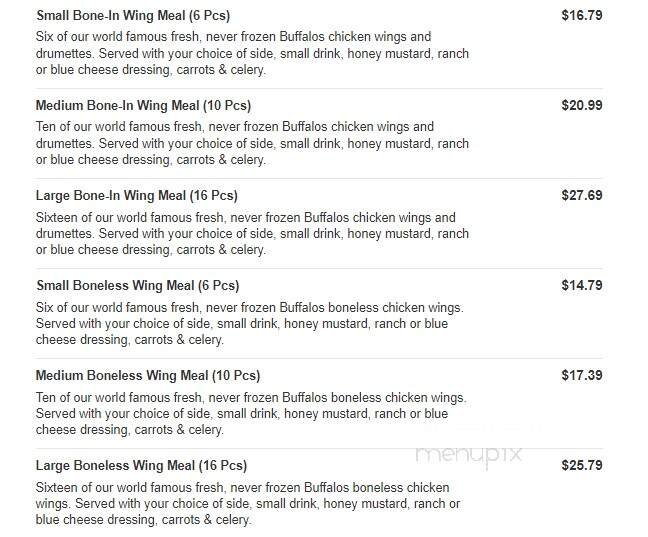The height and width of the screenshot is (537, 648).
Task: Click the $16.79 price
Action: 581,16
